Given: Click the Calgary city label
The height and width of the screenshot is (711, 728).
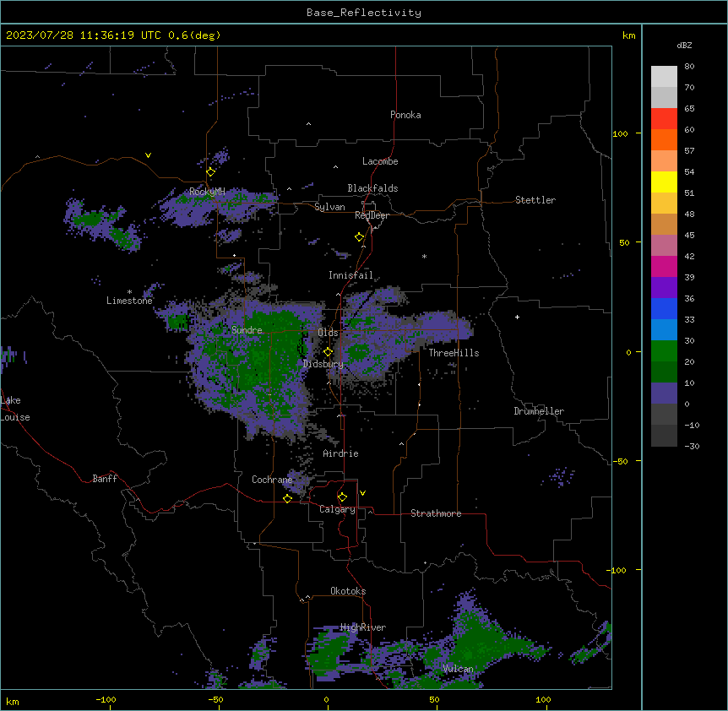Looking at the screenshot, I should (337, 509).
